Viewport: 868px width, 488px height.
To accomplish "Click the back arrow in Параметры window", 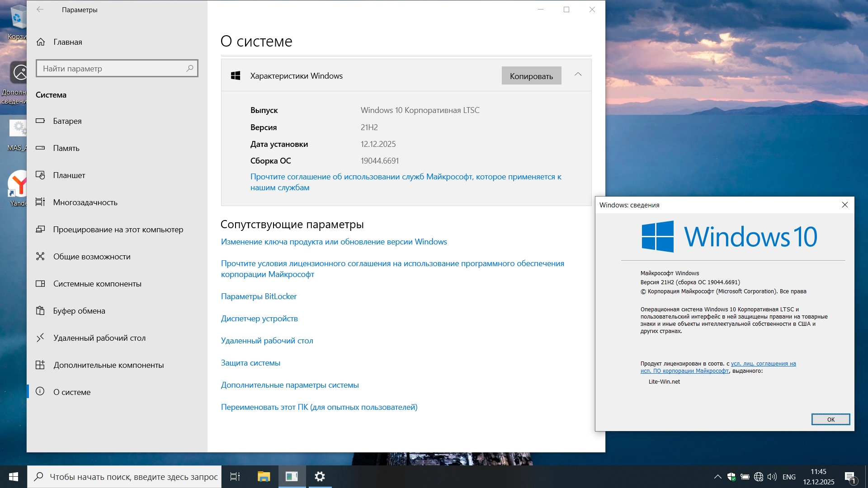I will 40,9.
